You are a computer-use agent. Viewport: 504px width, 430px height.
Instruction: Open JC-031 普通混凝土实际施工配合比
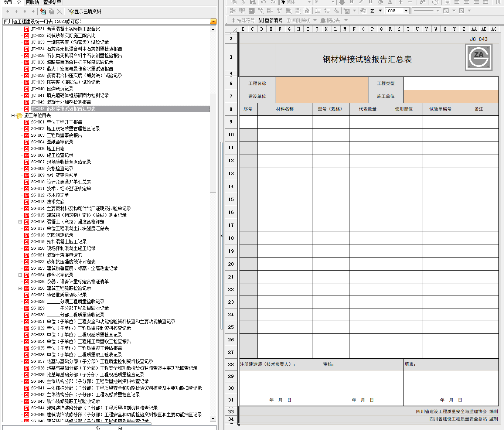65,29
